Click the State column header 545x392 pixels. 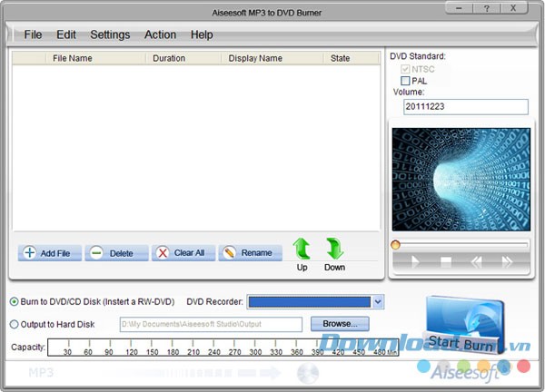tap(340, 58)
